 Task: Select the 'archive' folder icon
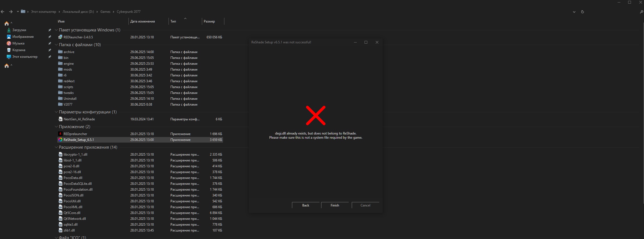point(60,52)
